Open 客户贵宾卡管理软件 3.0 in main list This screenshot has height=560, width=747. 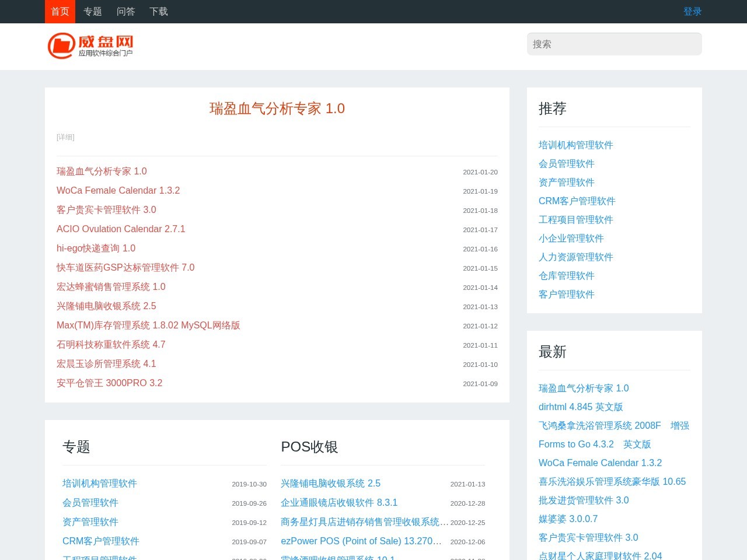tap(106, 210)
